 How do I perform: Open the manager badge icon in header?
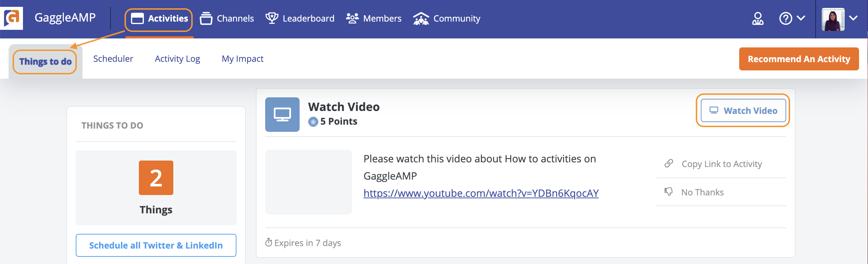pos(758,18)
